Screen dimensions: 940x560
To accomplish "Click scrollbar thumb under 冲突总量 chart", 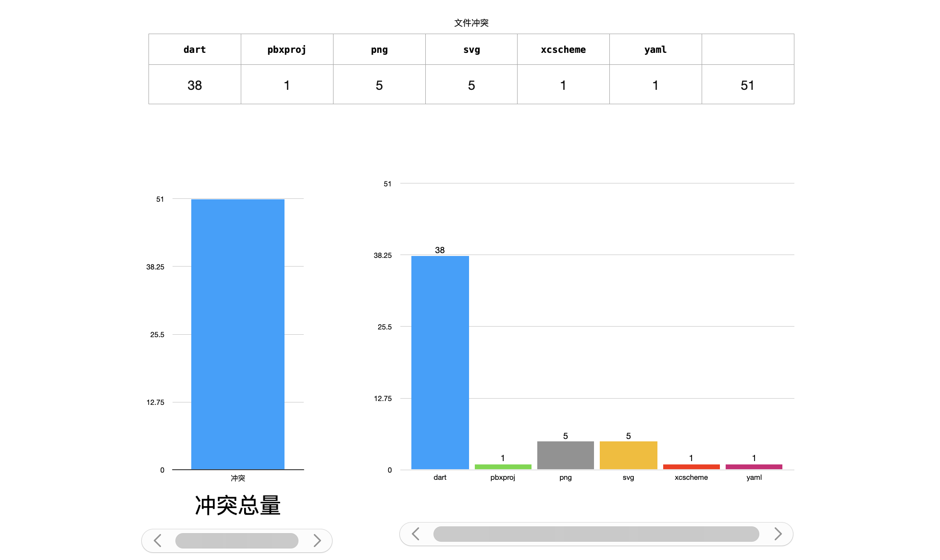I will [237, 541].
